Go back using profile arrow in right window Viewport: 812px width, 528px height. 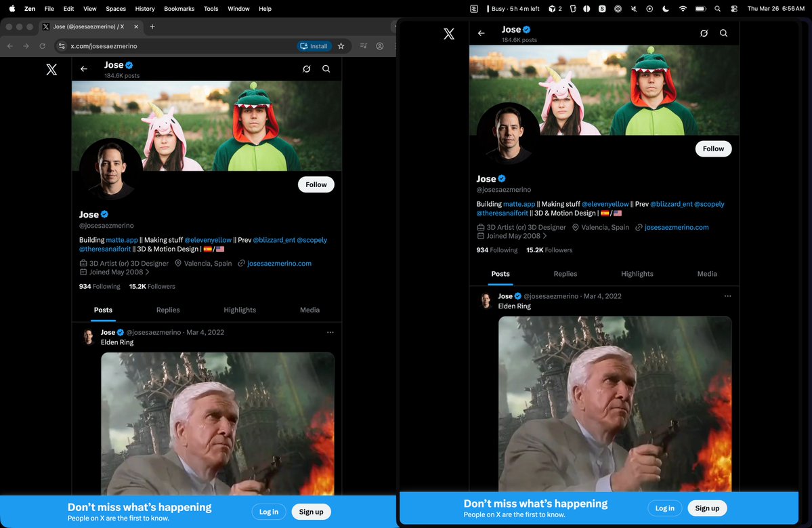(x=482, y=33)
